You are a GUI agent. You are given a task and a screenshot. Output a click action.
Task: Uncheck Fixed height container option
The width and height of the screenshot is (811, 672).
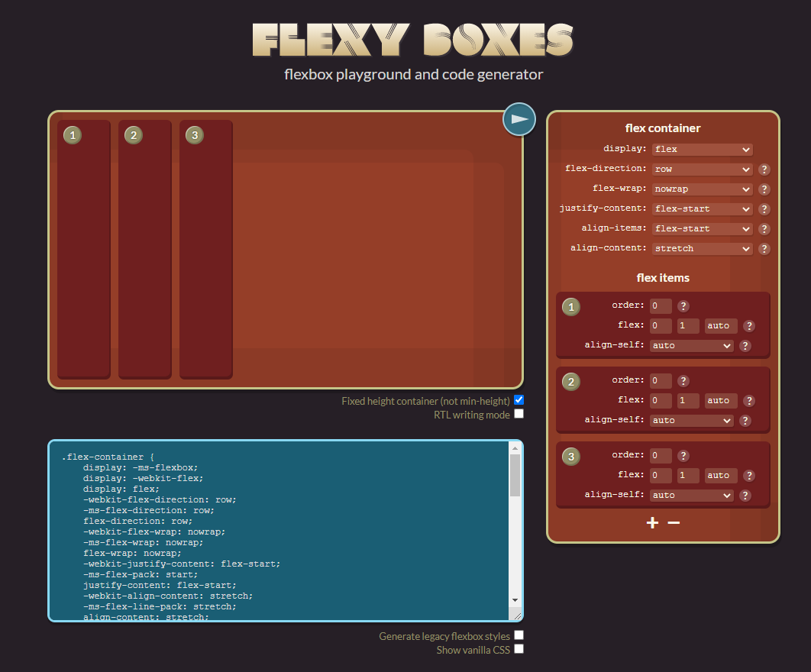(519, 400)
